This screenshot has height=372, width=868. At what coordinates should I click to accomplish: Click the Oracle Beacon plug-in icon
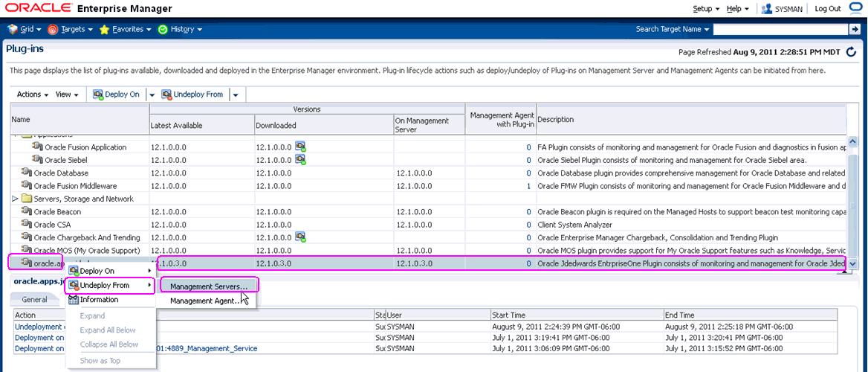27,211
